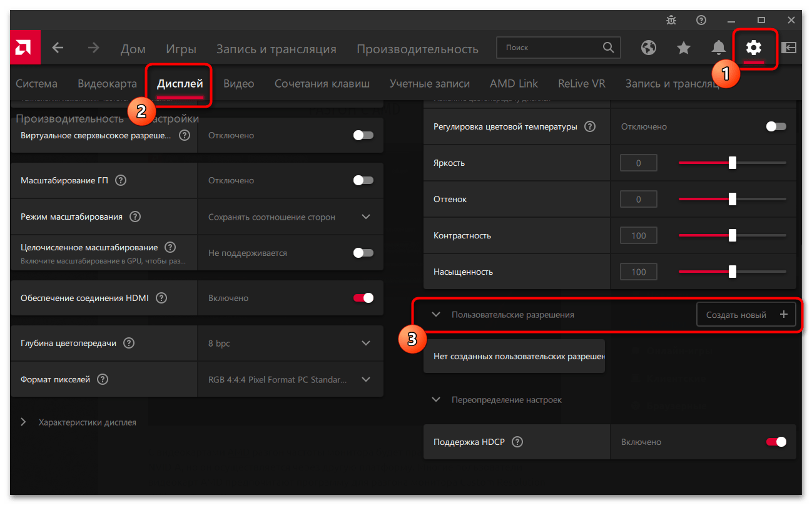
Task: Select the Дисплей tab
Action: pyautogui.click(x=180, y=83)
